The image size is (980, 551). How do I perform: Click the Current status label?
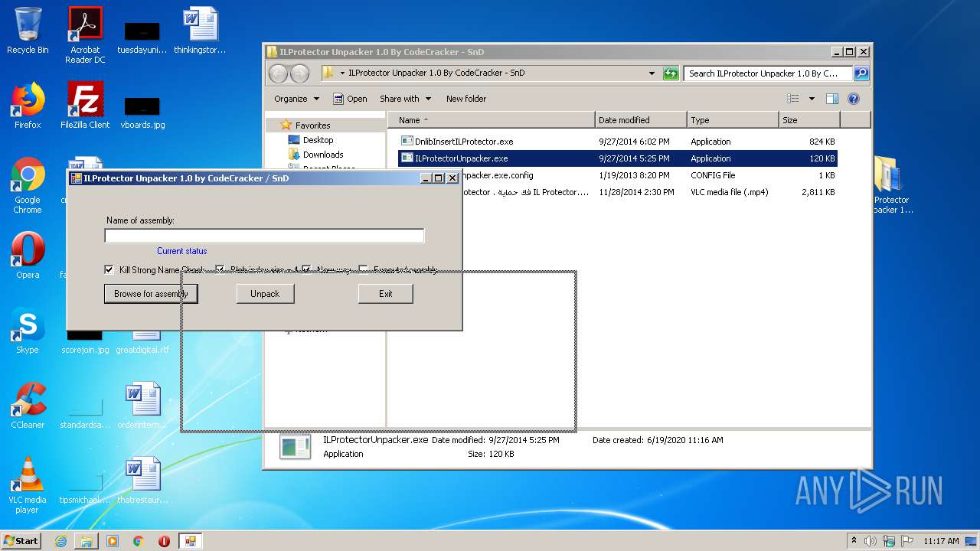tap(182, 251)
